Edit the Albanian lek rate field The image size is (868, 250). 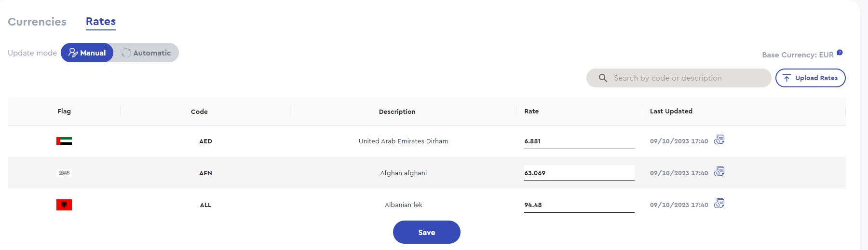[579, 205]
